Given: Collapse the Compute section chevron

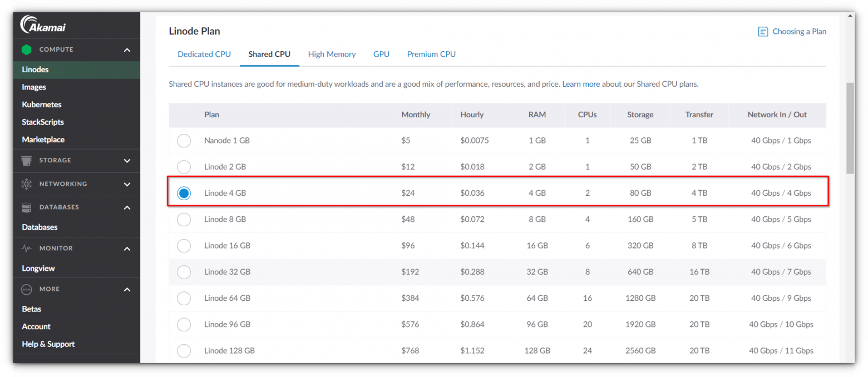Looking at the screenshot, I should pyautogui.click(x=127, y=50).
